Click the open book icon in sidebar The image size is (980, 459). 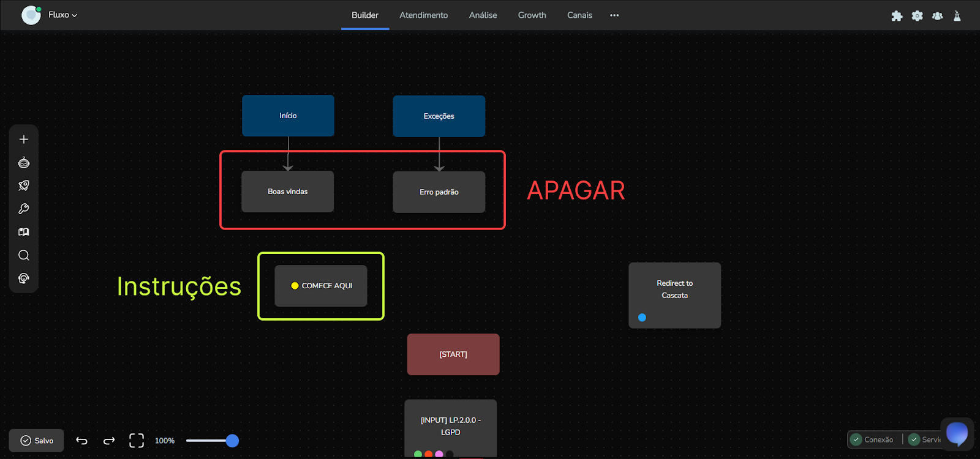(x=24, y=232)
